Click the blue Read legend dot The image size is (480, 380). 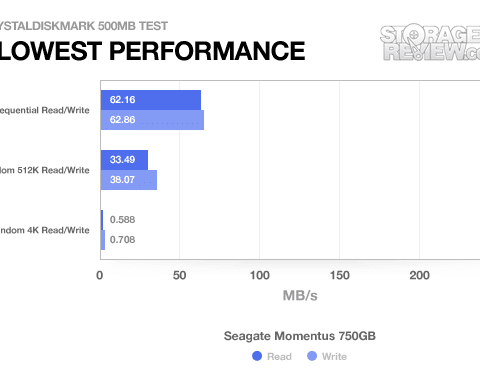(257, 356)
